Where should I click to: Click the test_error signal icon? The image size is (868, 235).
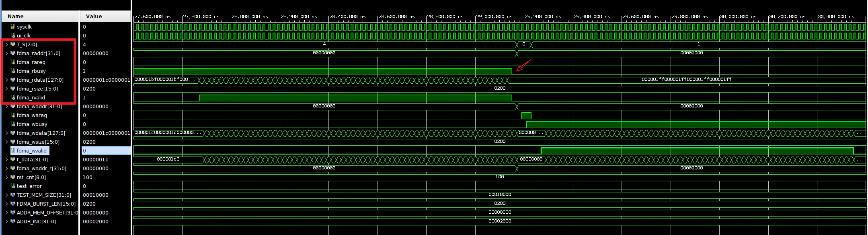point(13,186)
